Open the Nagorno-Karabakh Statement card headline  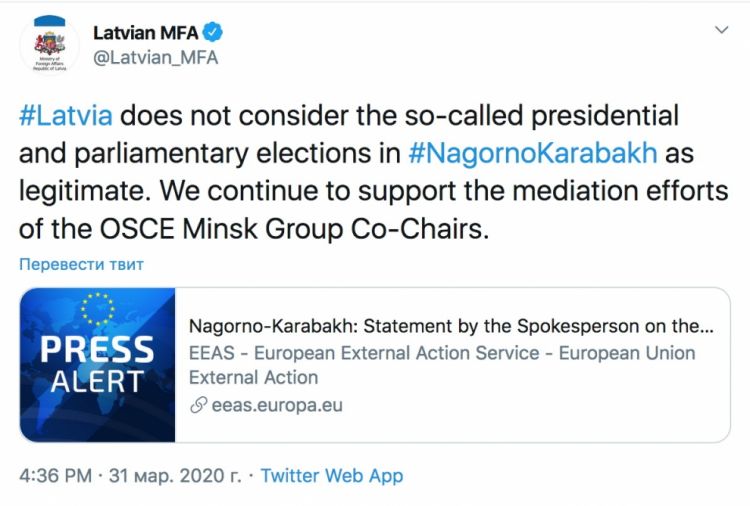(451, 327)
